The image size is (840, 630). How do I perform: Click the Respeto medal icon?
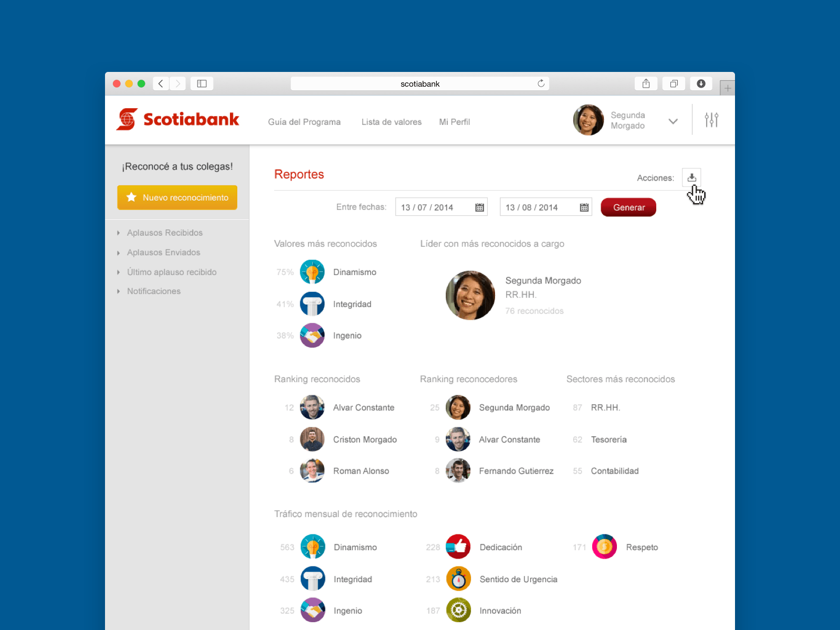604,547
